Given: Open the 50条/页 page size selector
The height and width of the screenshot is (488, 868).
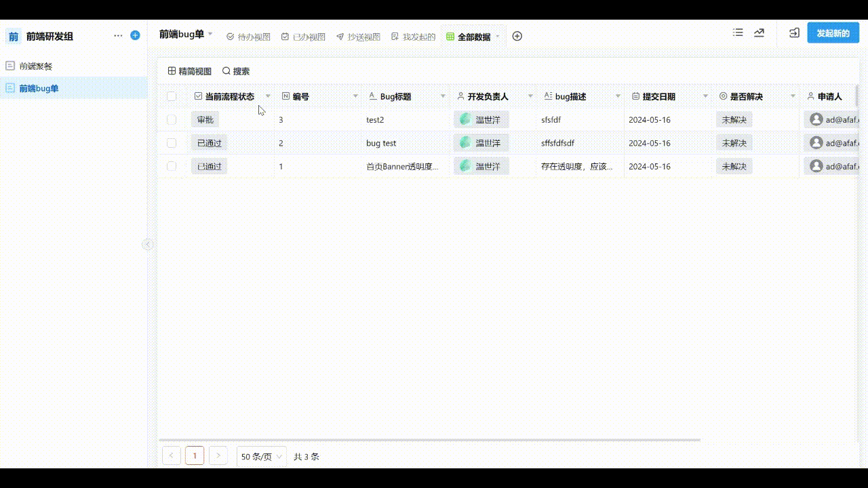Looking at the screenshot, I should 260,456.
